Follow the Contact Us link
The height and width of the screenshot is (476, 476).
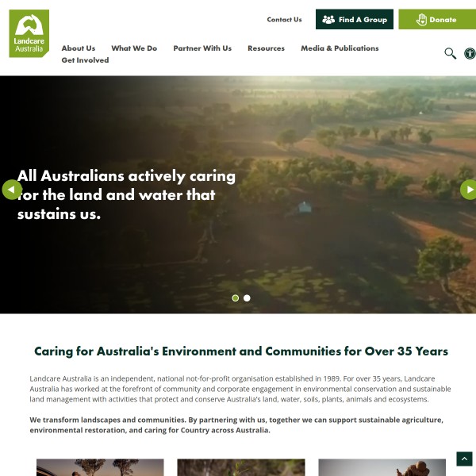(284, 20)
